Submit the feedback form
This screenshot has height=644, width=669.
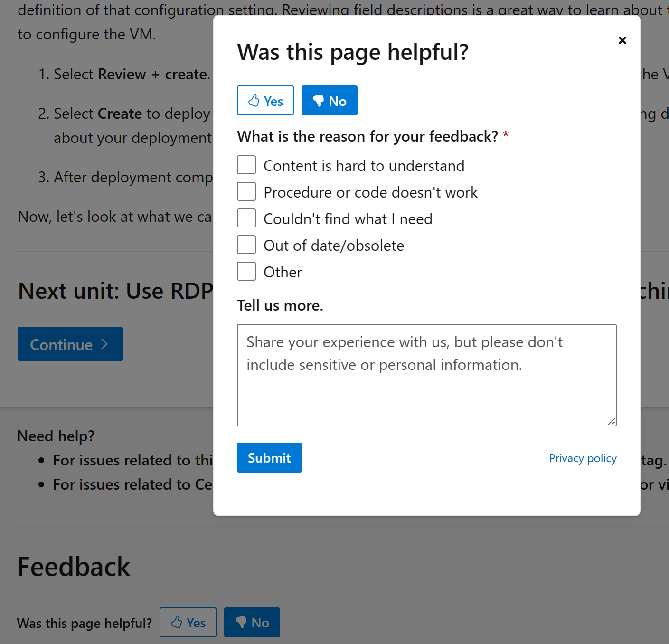(x=269, y=457)
